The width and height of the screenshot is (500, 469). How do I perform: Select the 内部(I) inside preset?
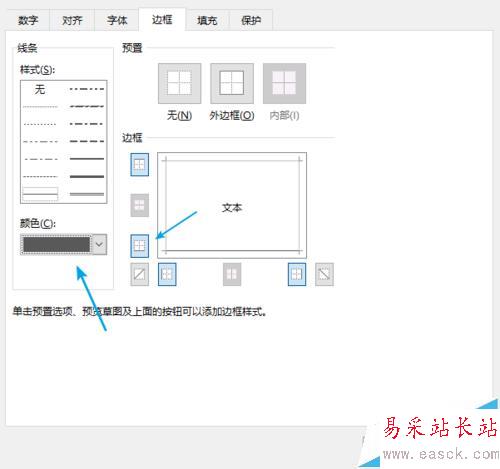click(x=284, y=84)
